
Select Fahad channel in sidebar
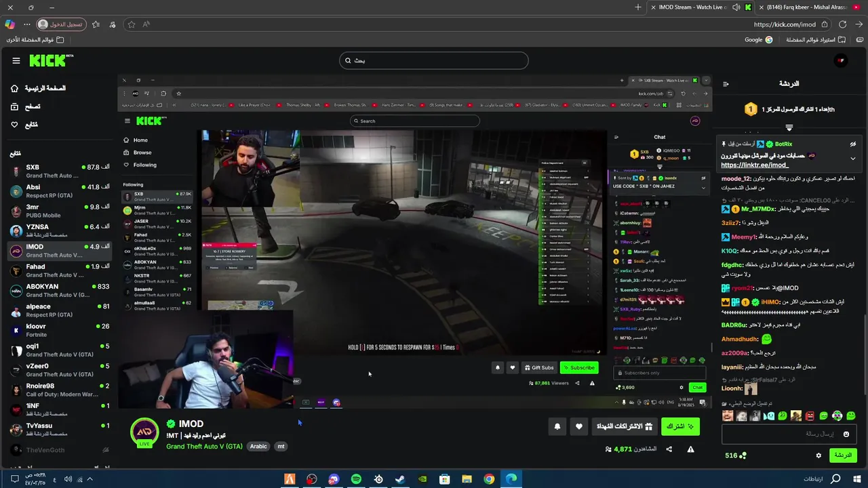tap(60, 270)
